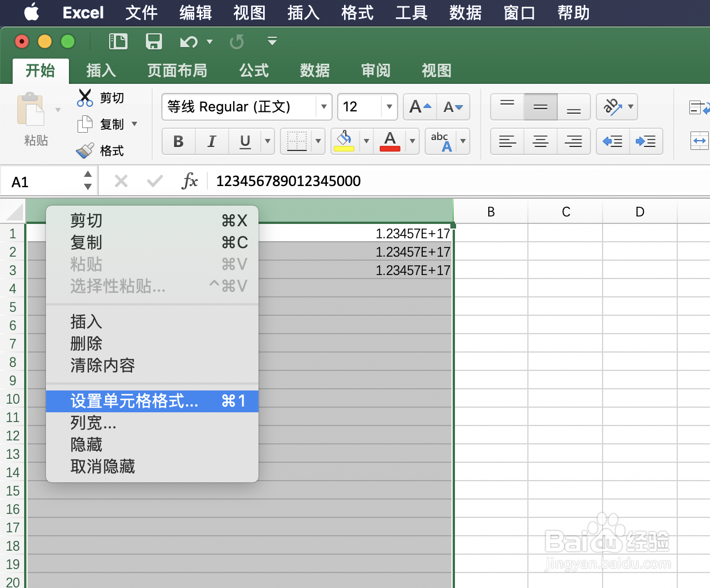The height and width of the screenshot is (588, 710).
Task: Choose 列宽 from the context menu
Action: pyautogui.click(x=152, y=423)
